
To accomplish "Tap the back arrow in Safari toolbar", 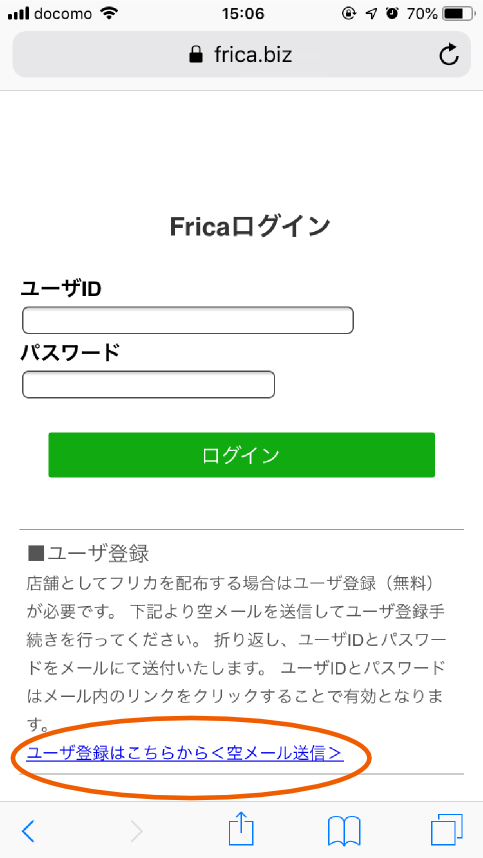I will 28,831.
